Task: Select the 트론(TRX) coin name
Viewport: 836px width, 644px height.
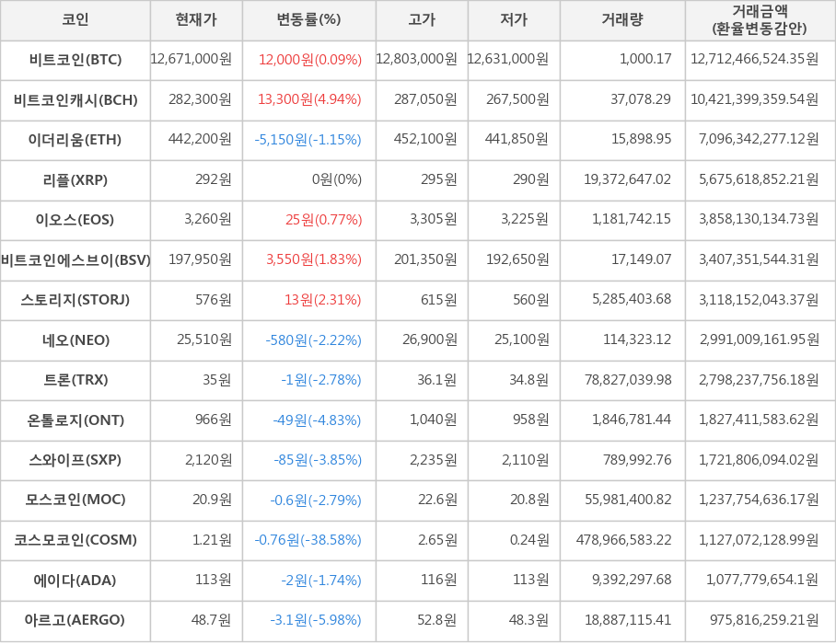Action: coord(75,380)
